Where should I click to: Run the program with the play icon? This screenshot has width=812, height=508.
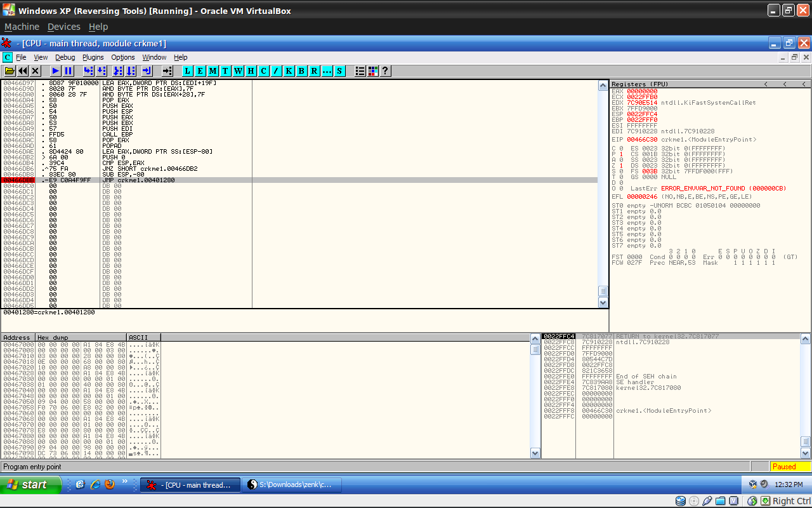point(56,71)
